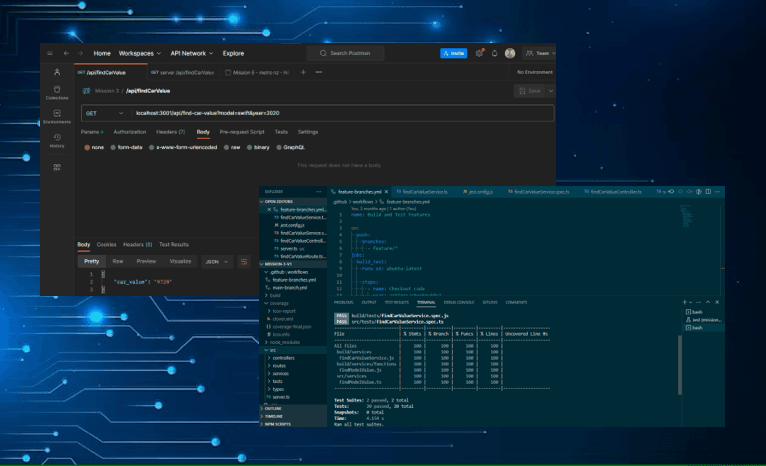Open VS Code Explorer ellipsis menu
Viewport: 766px width, 466px height.
pyautogui.click(x=319, y=192)
